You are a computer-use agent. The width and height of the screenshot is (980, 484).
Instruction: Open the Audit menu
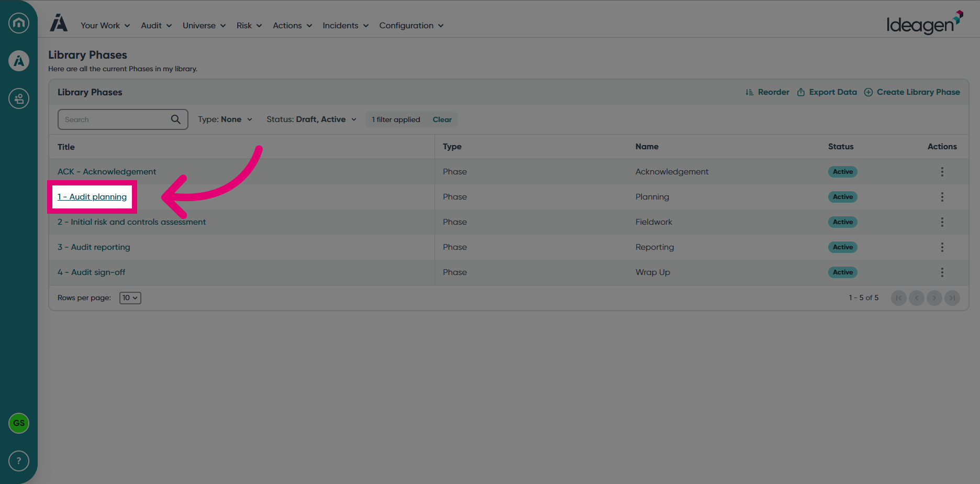157,26
